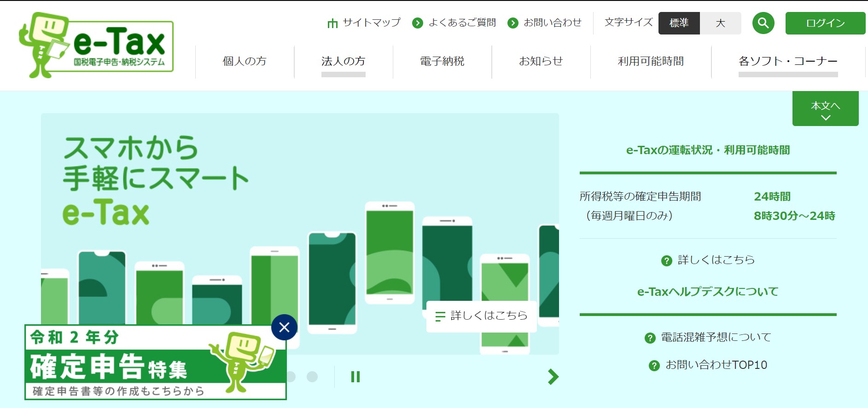
Task: Select the rightmost carousel slide dot
Action: 312,377
